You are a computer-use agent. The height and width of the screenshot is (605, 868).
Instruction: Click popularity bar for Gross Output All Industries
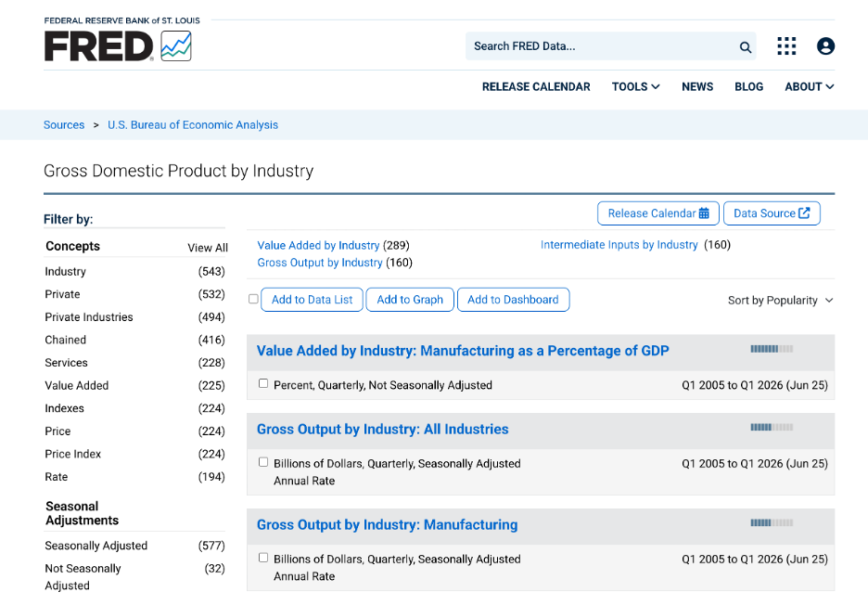(x=772, y=427)
